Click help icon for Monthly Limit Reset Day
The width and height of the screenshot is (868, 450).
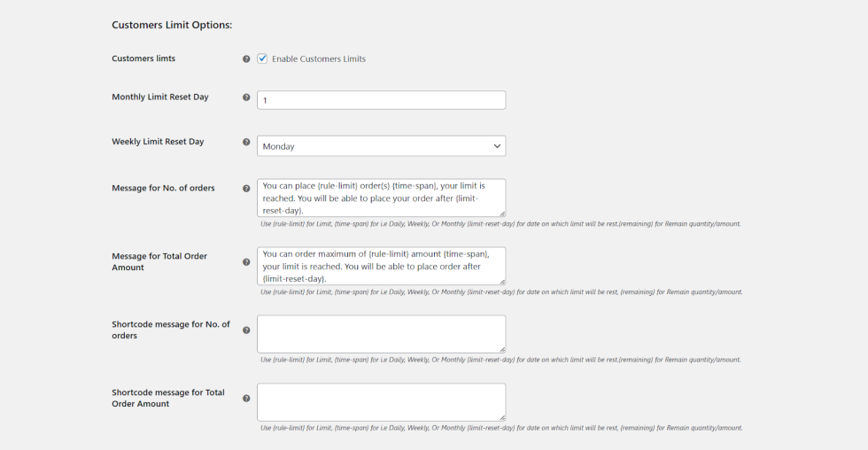[246, 97]
